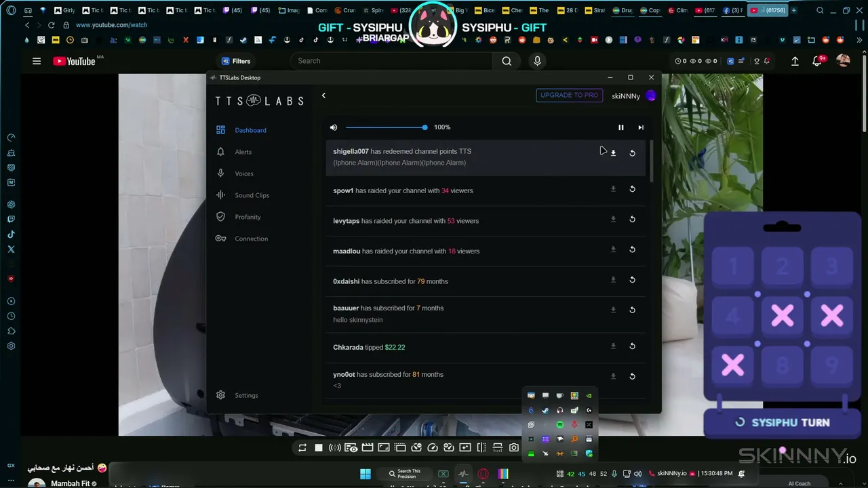Skip to the next TTS message
This screenshot has width=868, height=488.
point(640,127)
